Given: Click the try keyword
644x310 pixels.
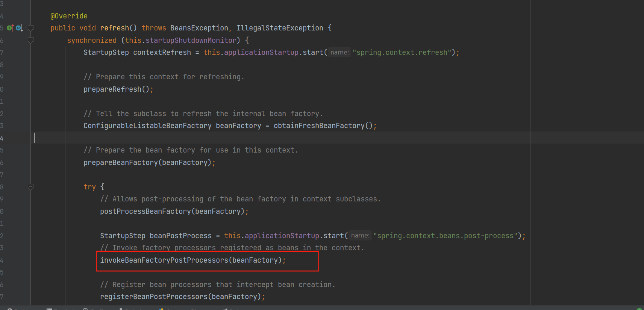Looking at the screenshot, I should coord(89,187).
